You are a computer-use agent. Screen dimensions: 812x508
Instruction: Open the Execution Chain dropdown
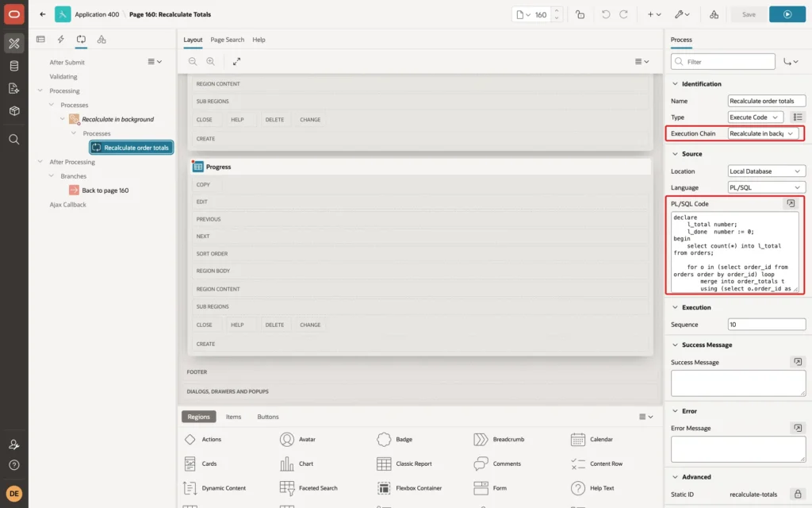(x=762, y=133)
